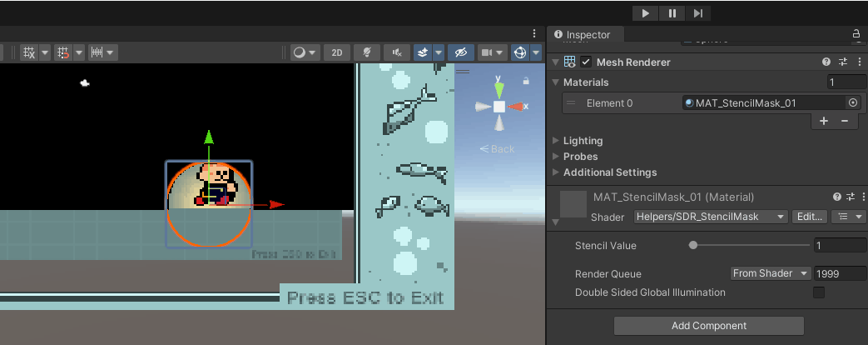This screenshot has width=868, height=345.
Task: Open Mesh Renderer more options menu
Action: pyautogui.click(x=859, y=62)
